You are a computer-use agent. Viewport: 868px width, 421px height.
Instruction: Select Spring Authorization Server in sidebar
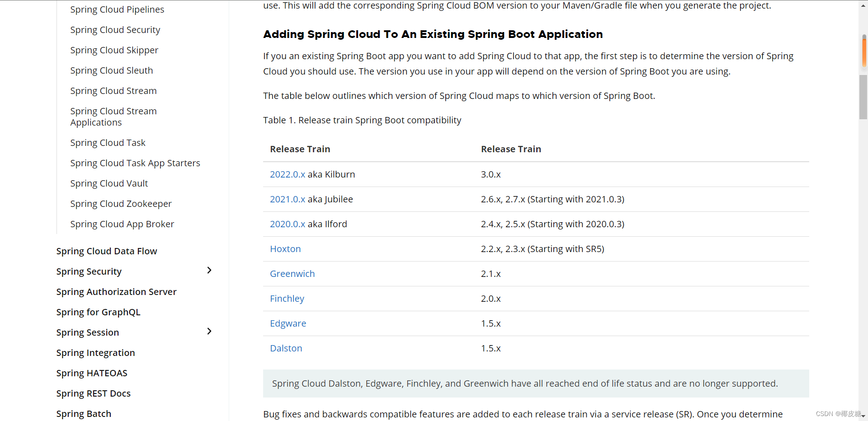116,292
